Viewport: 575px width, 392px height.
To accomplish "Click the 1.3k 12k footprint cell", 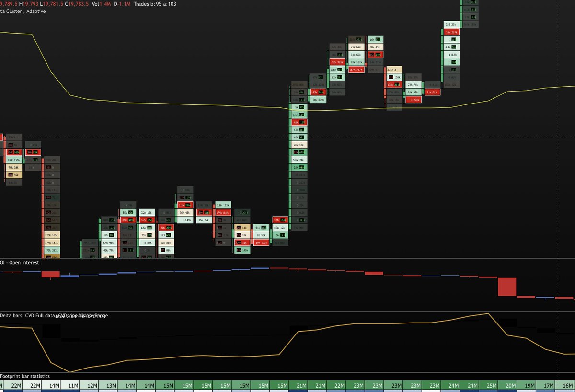I will [280, 228].
